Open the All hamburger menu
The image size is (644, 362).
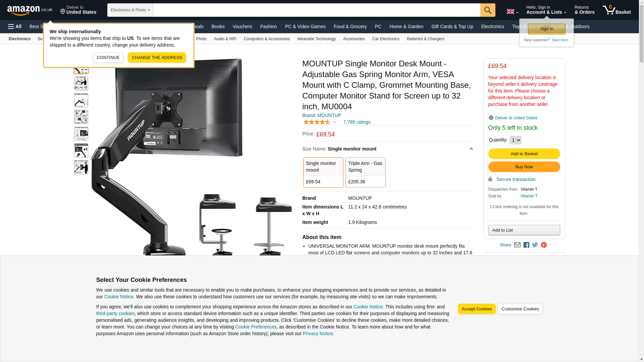tap(15, 26)
